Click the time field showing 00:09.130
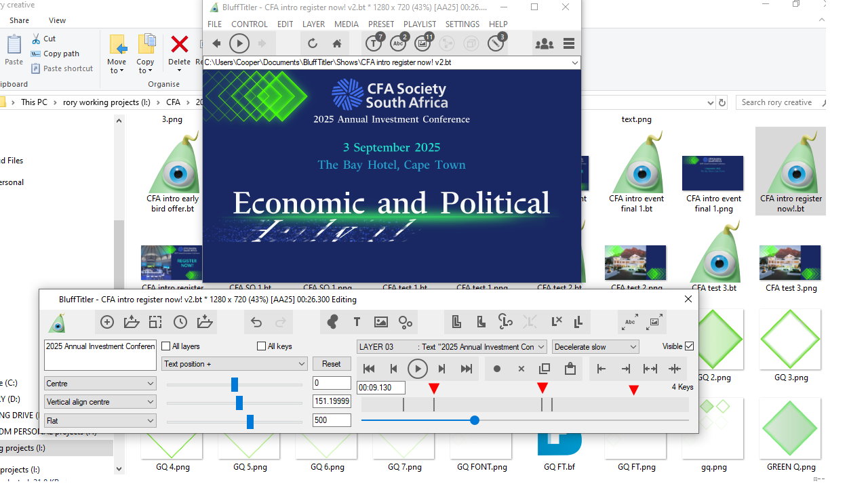Image resolution: width=868 pixels, height=488 pixels. pos(381,388)
